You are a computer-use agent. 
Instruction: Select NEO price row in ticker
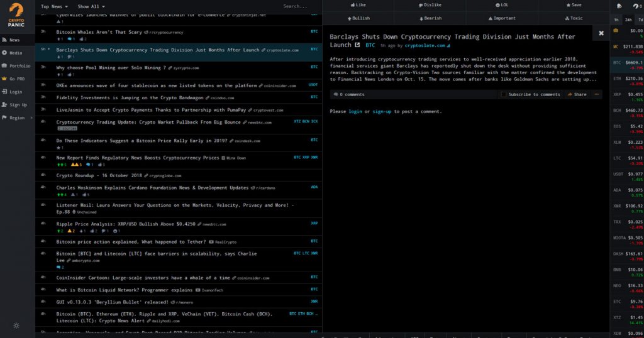pyautogui.click(x=627, y=288)
